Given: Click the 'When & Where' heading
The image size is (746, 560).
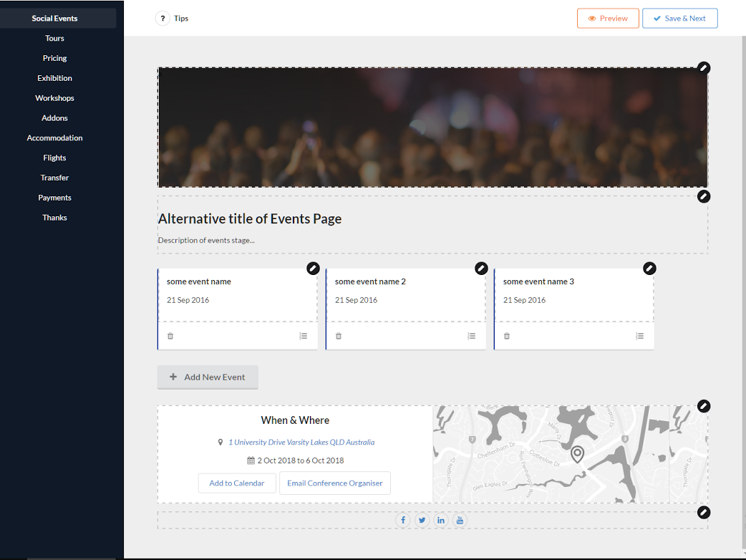Looking at the screenshot, I should [295, 420].
